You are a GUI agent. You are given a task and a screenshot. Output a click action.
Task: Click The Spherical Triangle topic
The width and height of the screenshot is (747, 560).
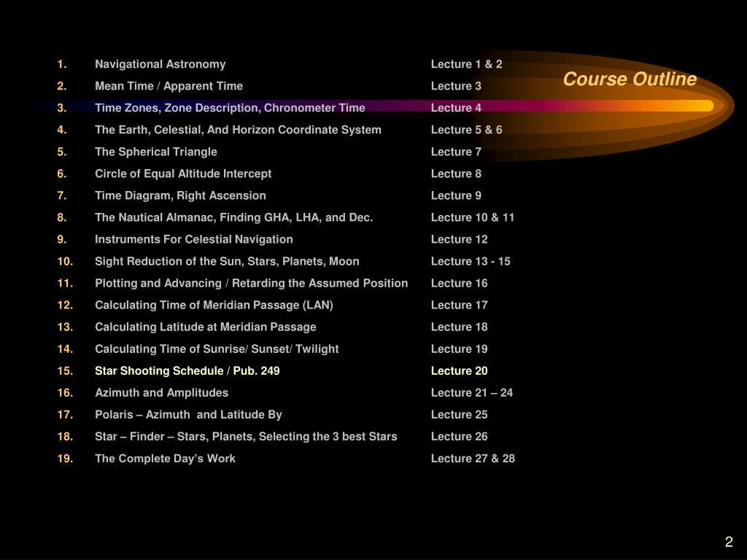coord(156,152)
